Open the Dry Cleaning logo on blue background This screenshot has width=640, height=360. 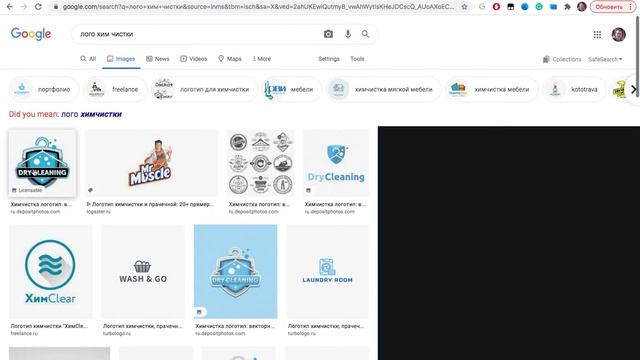pos(236,271)
